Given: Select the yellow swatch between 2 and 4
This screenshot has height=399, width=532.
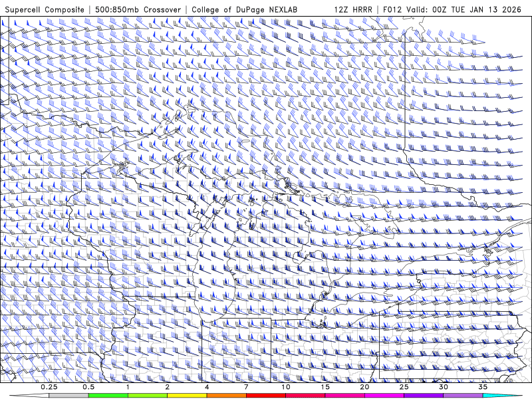Looking at the screenshot, I should (x=187, y=396).
